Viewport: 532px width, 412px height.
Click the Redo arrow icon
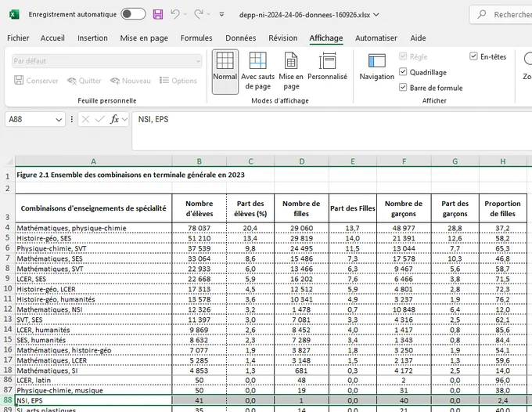pos(199,14)
